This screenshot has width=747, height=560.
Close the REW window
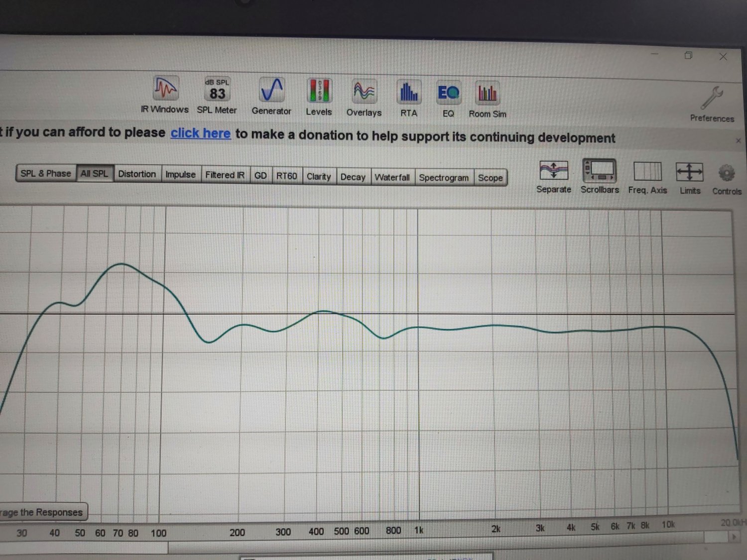click(723, 57)
